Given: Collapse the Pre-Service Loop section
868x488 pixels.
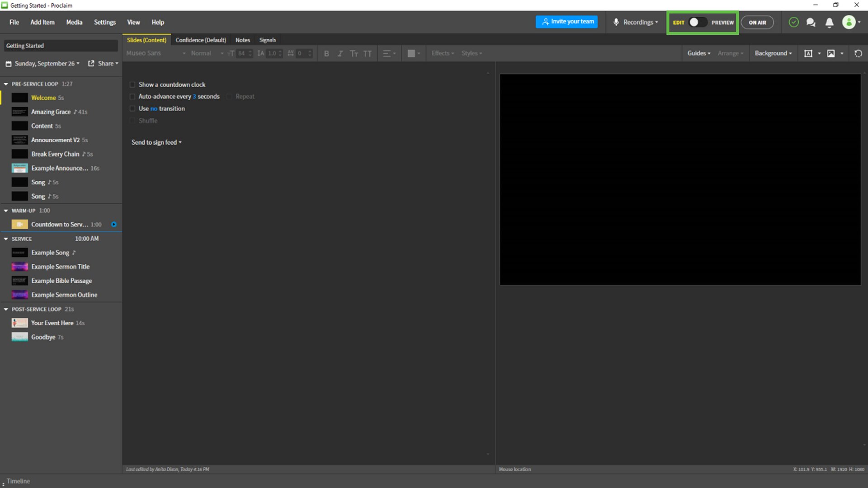Looking at the screenshot, I should (x=6, y=84).
